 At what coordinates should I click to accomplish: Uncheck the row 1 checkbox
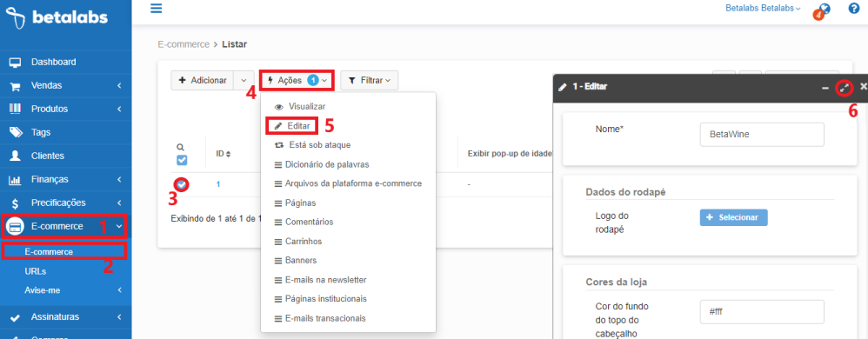[x=181, y=184]
